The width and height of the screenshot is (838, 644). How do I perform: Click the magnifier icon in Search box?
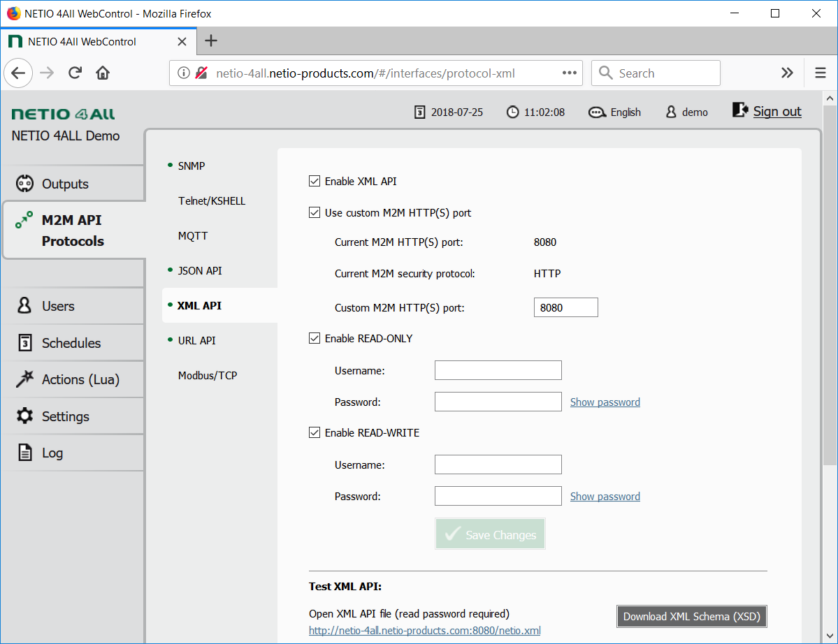(605, 73)
